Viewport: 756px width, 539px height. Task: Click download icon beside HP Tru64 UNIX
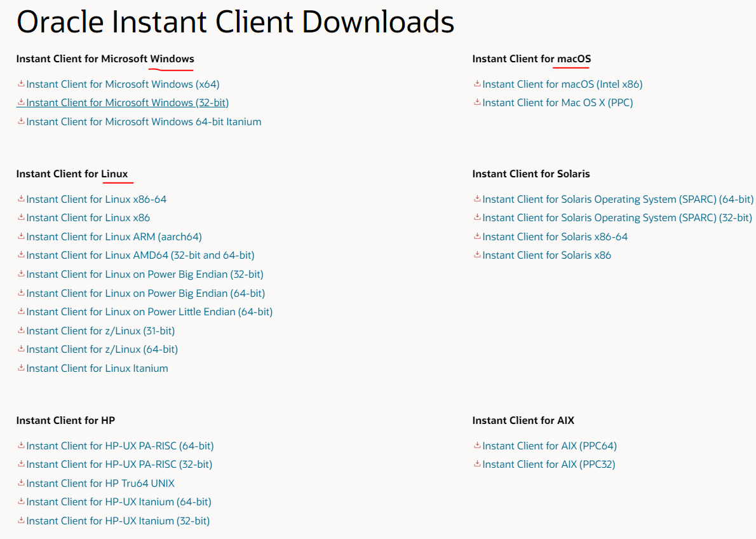click(x=21, y=482)
